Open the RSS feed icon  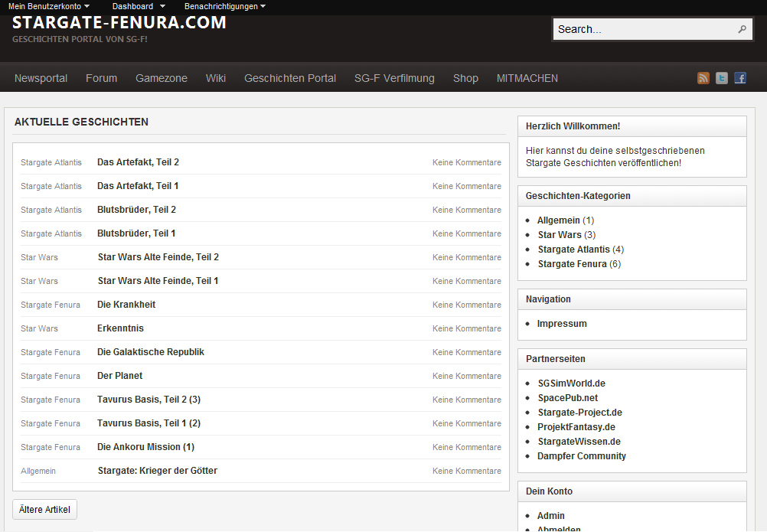[x=703, y=78]
